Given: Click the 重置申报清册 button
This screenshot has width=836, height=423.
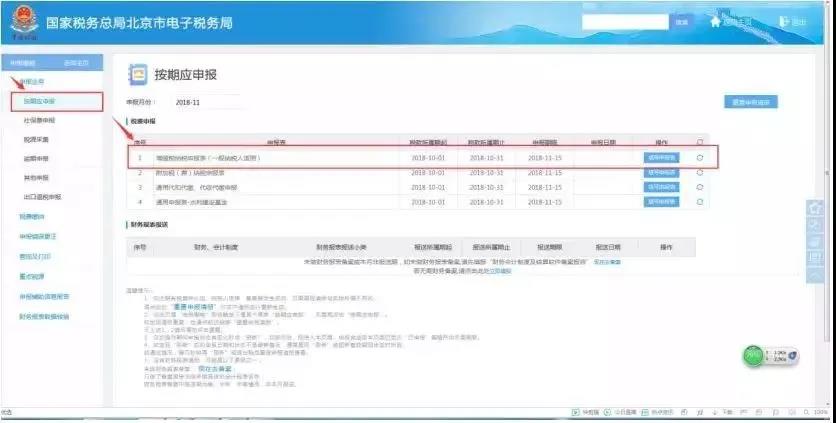Looking at the screenshot, I should click(750, 102).
